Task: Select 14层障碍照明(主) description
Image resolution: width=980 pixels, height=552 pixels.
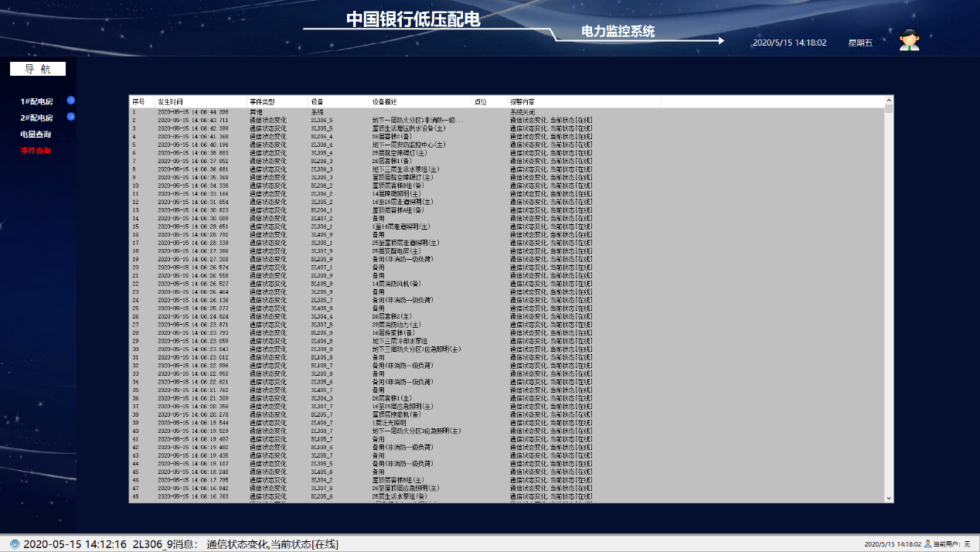Action: [x=396, y=193]
